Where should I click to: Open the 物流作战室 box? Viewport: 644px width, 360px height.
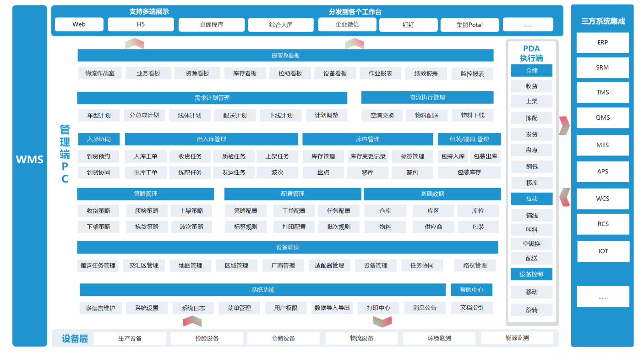(x=100, y=73)
